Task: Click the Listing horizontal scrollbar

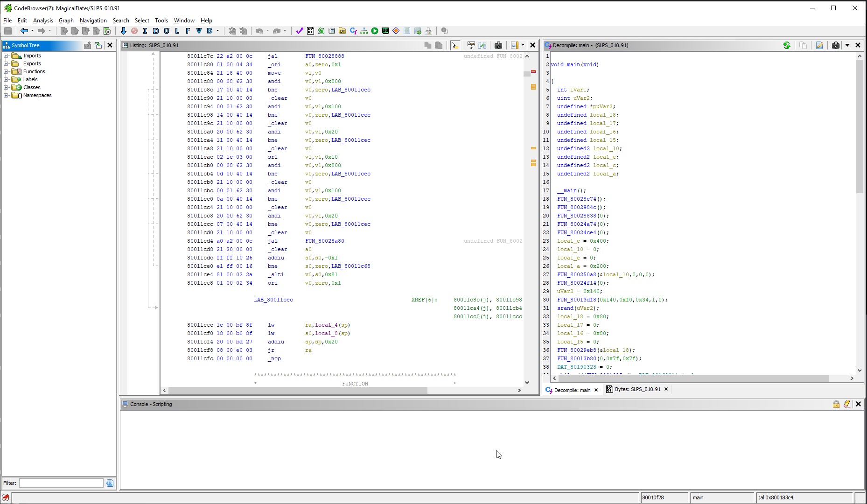Action: tap(298, 390)
